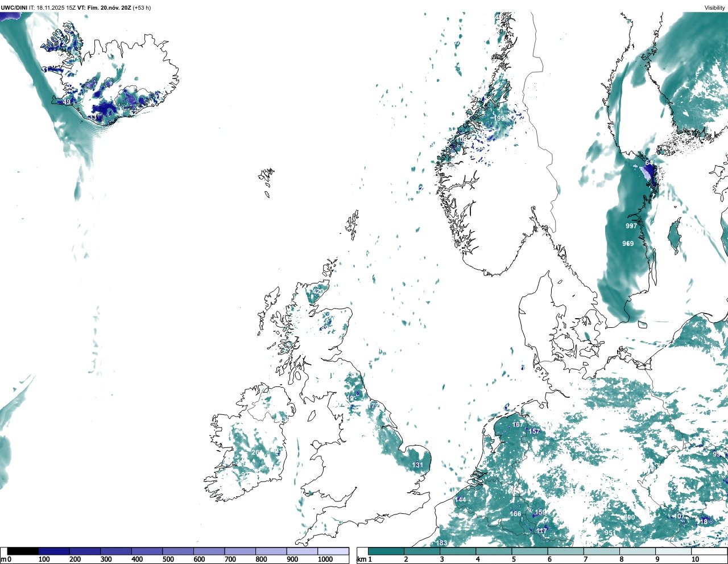The height and width of the screenshot is (564, 728).
Task: Click the 'UWC/DINI' model label
Action: point(14,8)
